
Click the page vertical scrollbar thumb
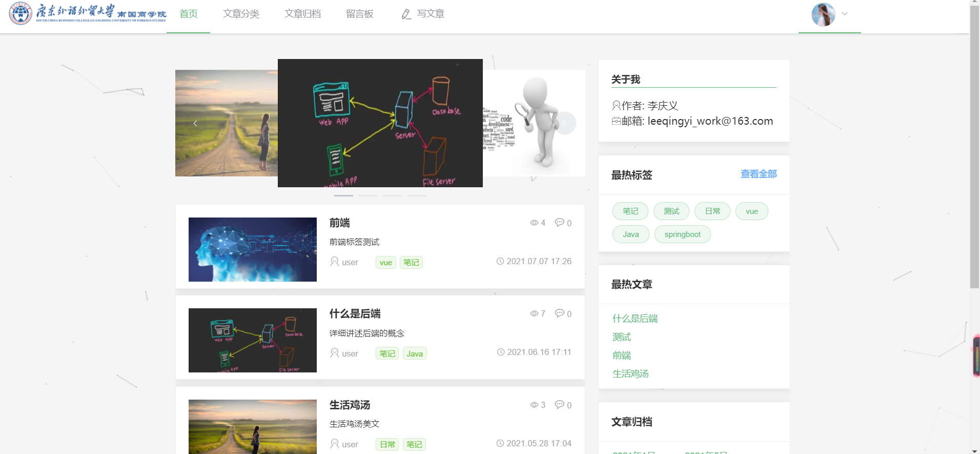[975, 147]
